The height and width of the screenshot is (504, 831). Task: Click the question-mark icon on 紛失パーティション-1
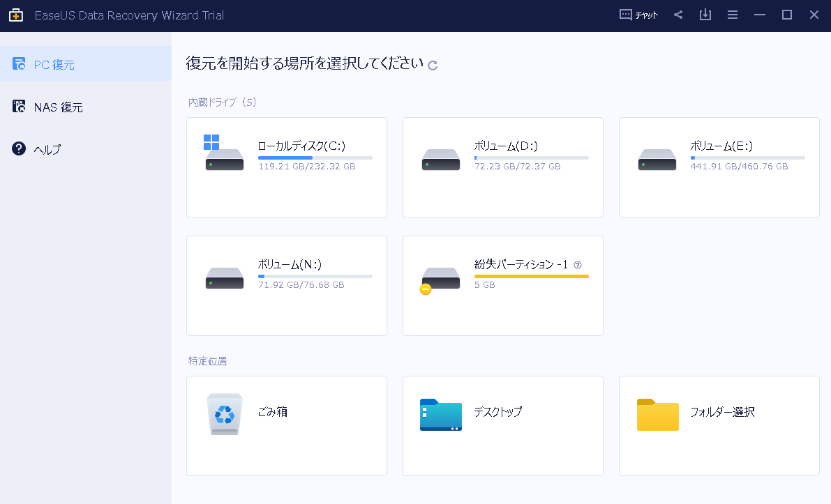click(x=578, y=264)
